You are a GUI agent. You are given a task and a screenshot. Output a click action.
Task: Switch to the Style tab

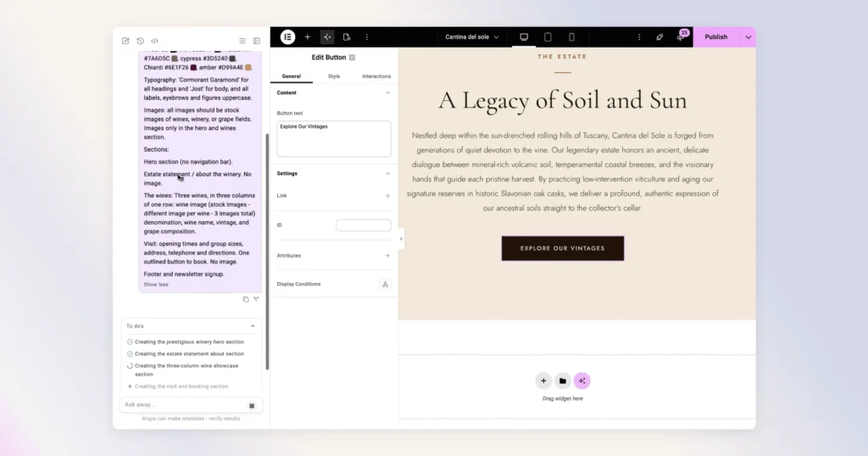click(334, 76)
